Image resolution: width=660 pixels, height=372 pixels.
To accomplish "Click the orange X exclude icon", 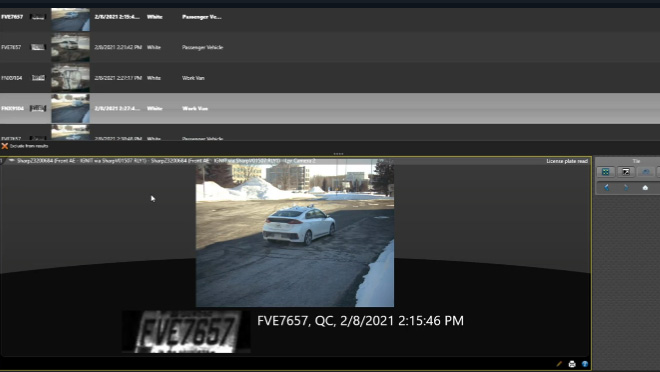I will 5,146.
